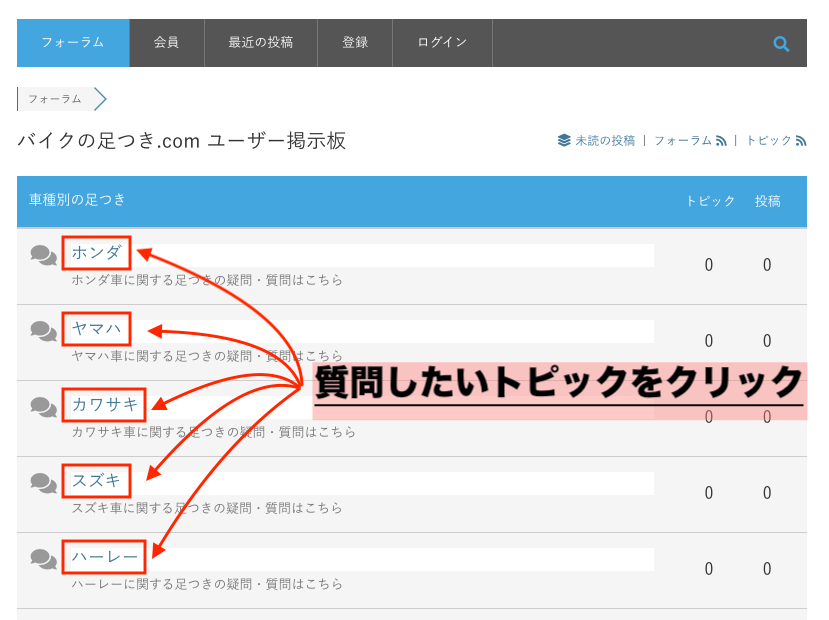Viewport: 829px width, 620px height.
Task: Click the speech bubble icon beside ハーレー
Action: (43, 559)
